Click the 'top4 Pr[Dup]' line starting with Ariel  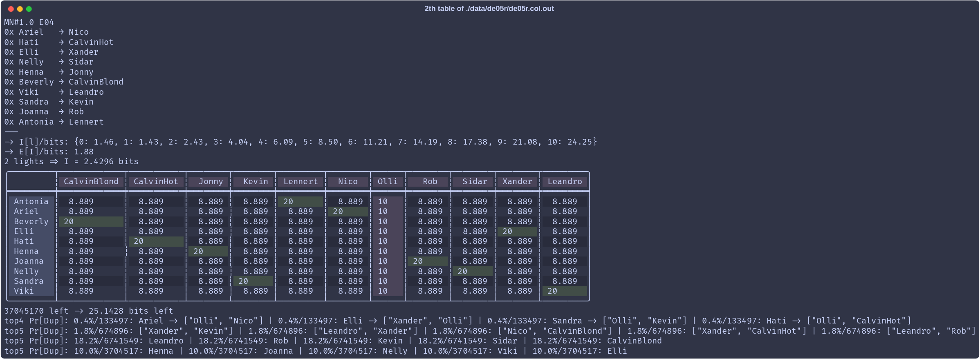(458, 321)
